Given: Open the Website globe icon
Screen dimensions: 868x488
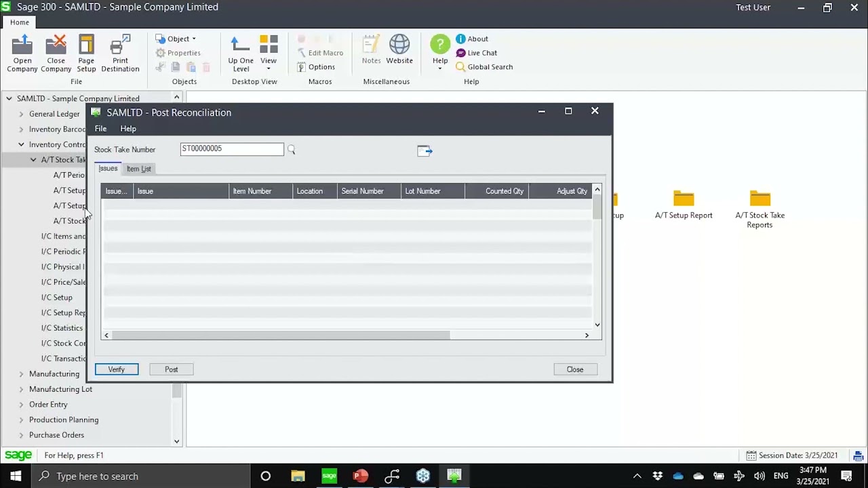Looking at the screenshot, I should pyautogui.click(x=399, y=50).
